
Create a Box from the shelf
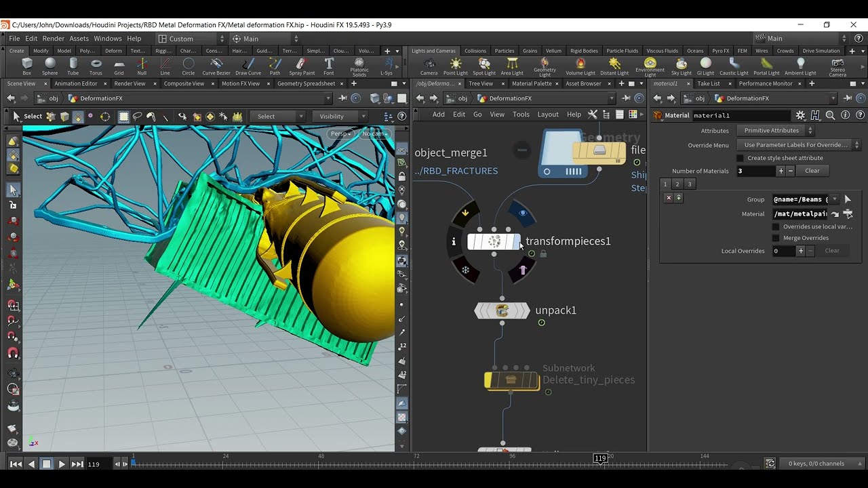click(x=26, y=66)
